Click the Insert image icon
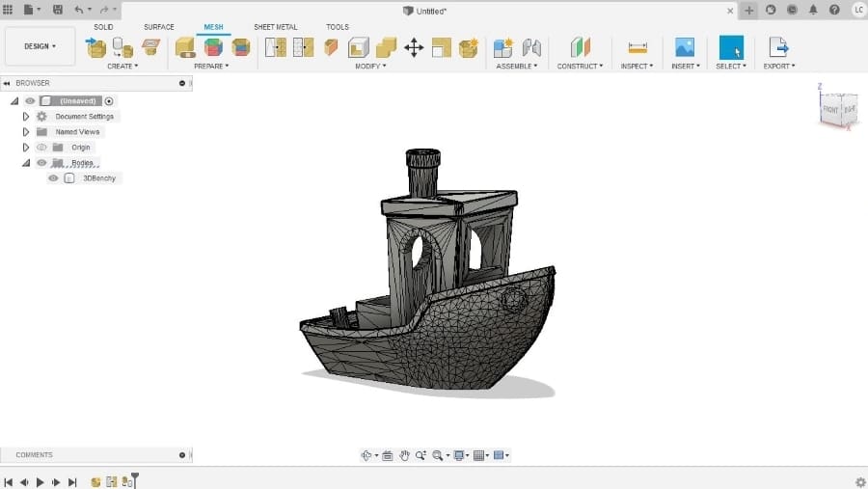This screenshot has width=868, height=489. [685, 47]
